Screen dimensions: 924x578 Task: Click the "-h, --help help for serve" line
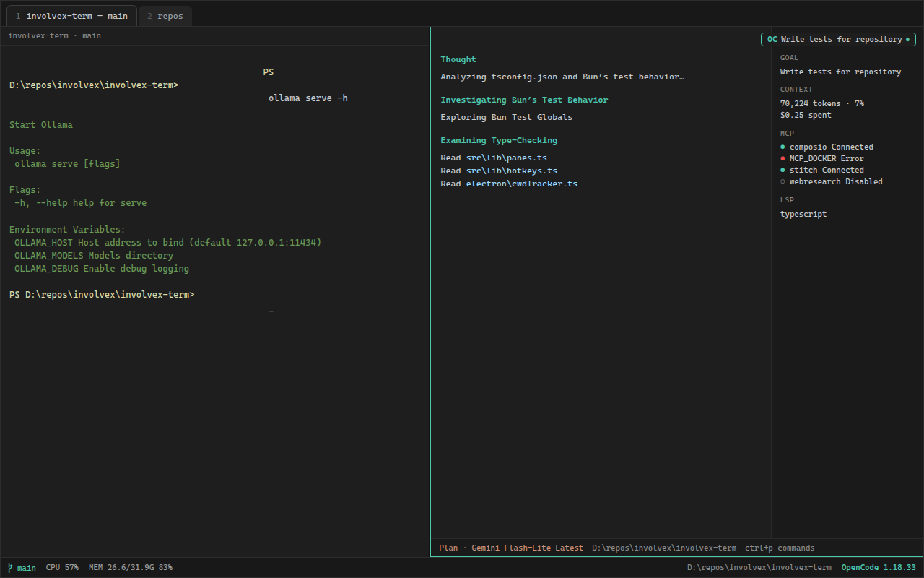80,203
